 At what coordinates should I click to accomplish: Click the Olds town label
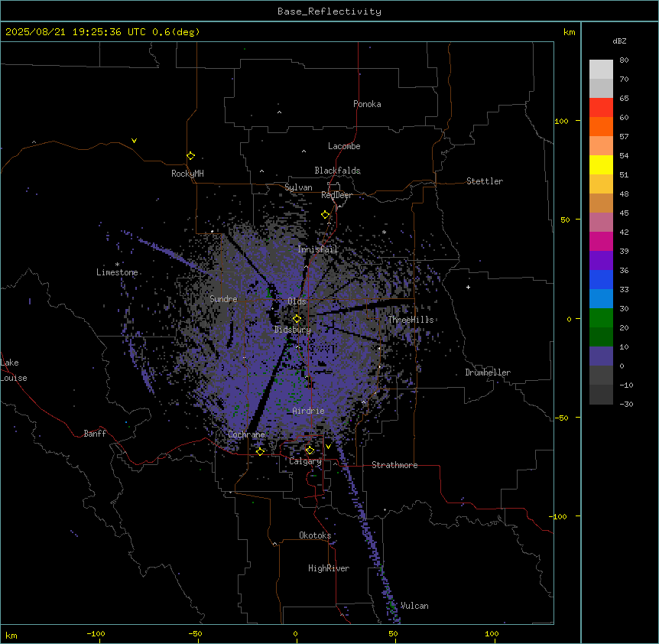(x=297, y=301)
